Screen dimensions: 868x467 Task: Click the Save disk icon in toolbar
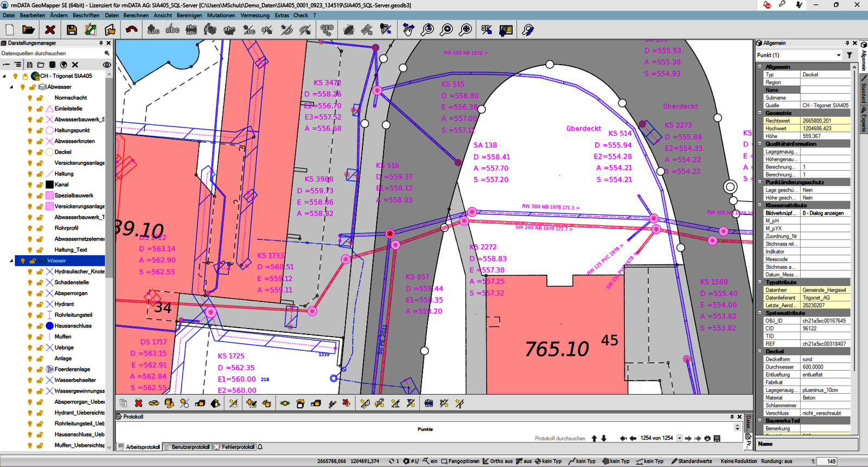[72, 30]
